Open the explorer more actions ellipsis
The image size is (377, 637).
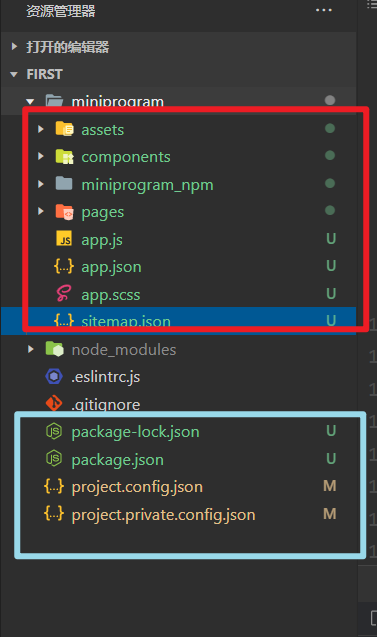pyautogui.click(x=323, y=10)
